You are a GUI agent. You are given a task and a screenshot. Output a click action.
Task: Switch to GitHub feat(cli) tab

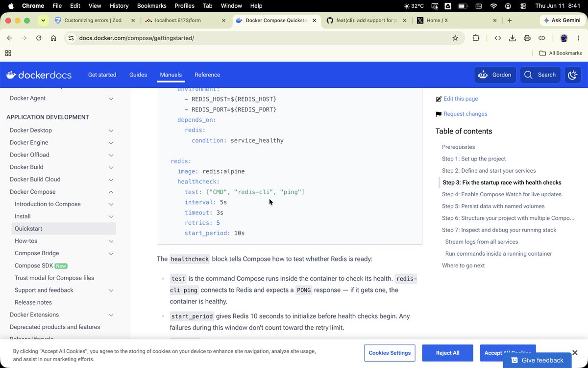tap(366, 21)
